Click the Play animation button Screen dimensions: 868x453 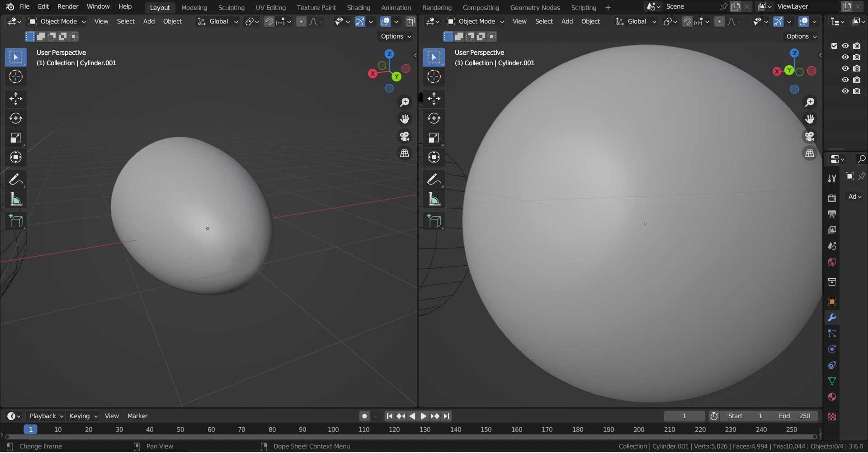(423, 416)
